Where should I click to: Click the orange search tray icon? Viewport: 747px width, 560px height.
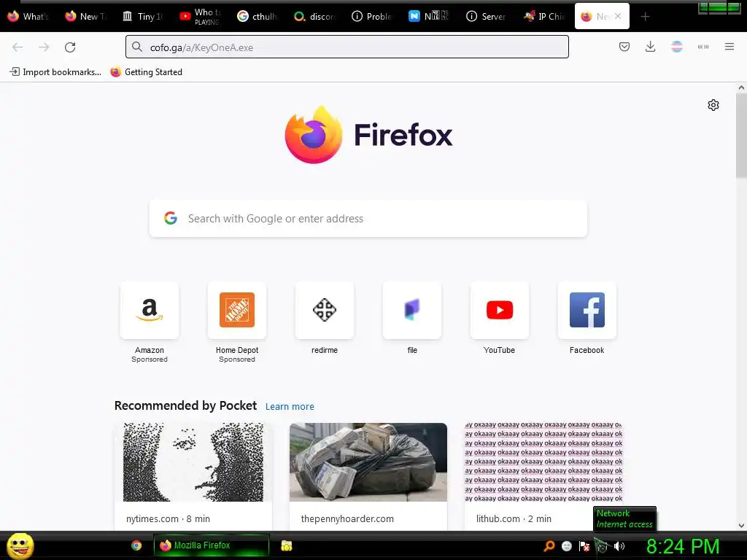click(x=549, y=546)
